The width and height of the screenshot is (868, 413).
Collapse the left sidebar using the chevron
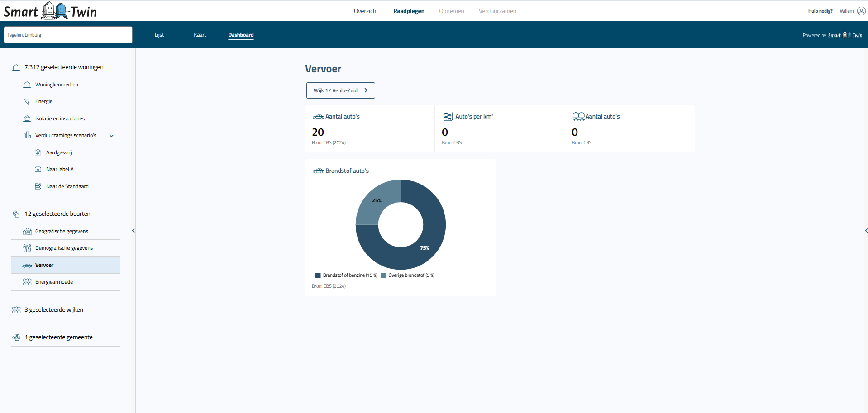tap(134, 231)
